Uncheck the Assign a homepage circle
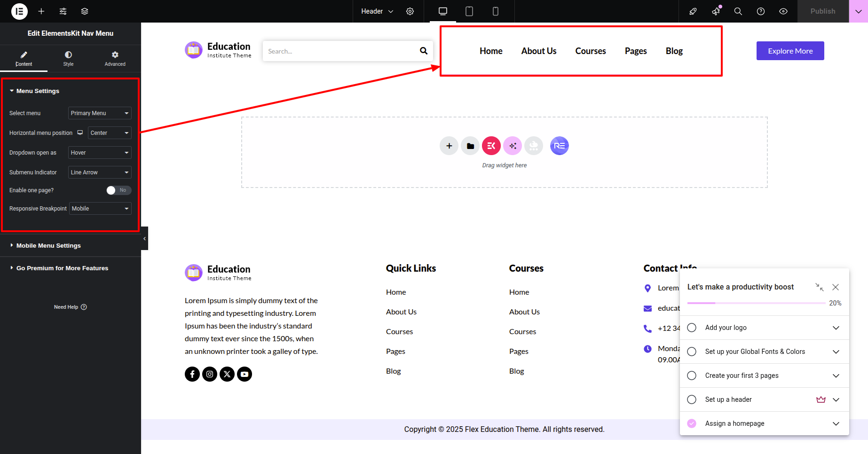This screenshot has height=454, width=868. pos(692,423)
